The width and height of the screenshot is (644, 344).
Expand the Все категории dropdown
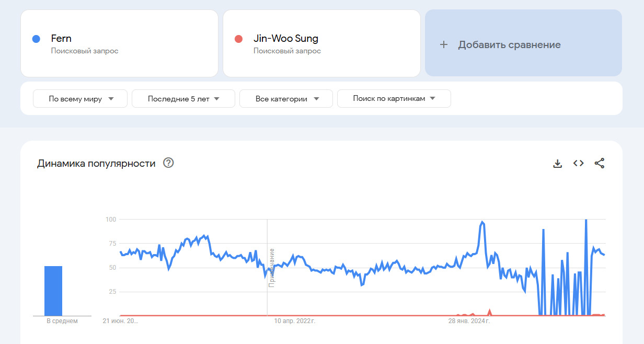tap(286, 98)
